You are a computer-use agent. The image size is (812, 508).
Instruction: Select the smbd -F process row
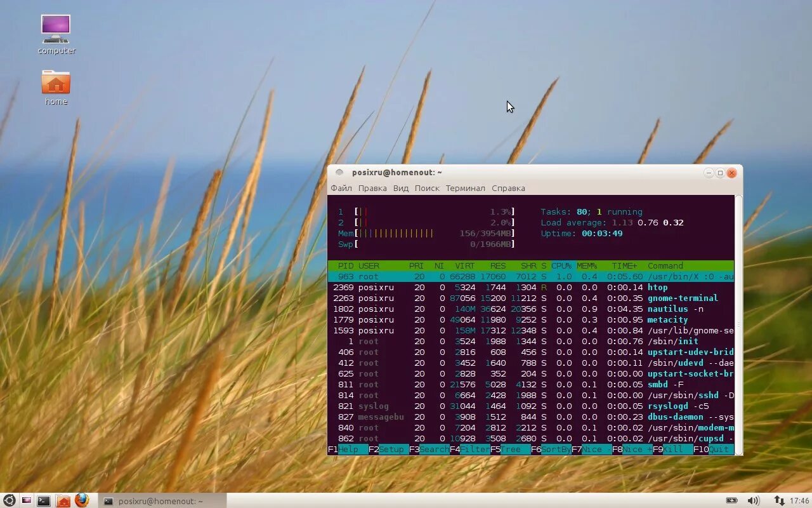click(x=531, y=385)
